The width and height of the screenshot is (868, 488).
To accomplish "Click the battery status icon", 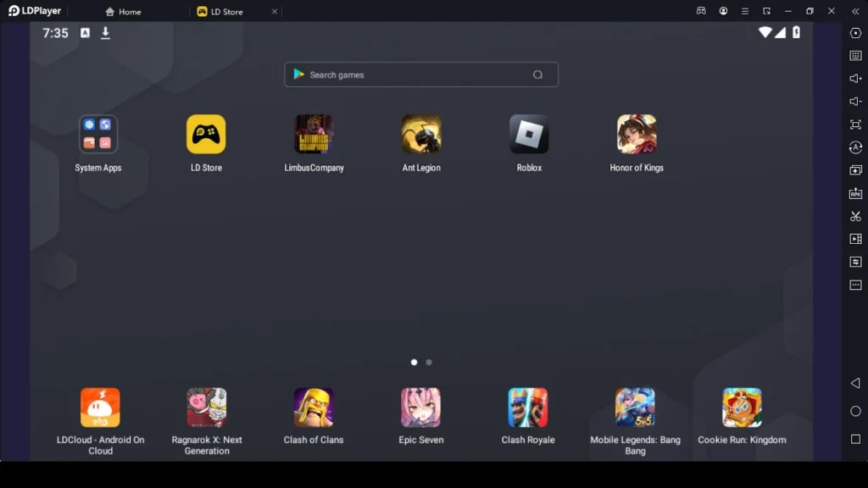I will (796, 33).
